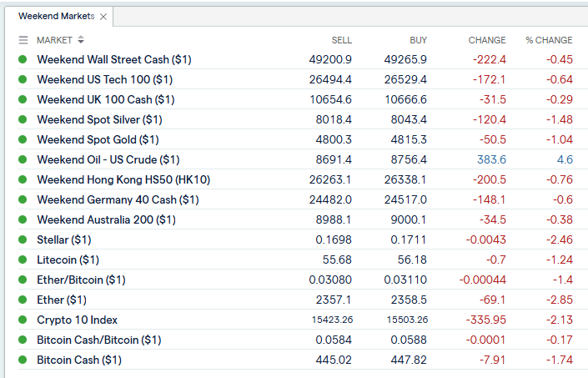The image size is (588, 378).
Task: Click the BUY column header
Action: click(x=419, y=40)
